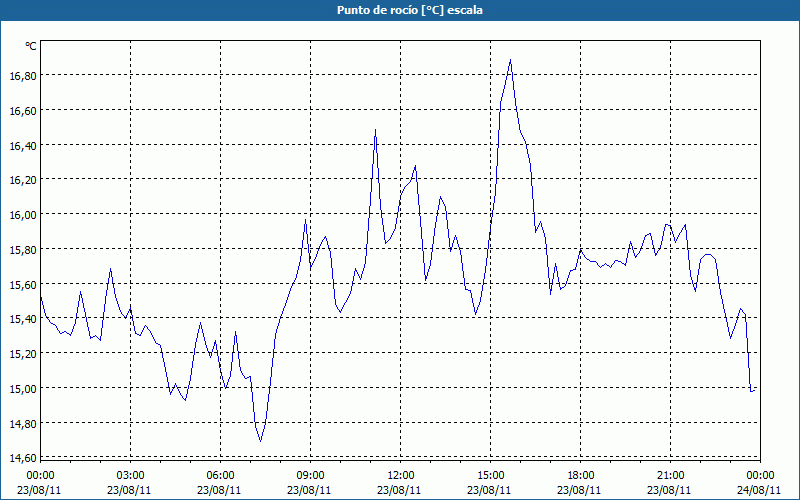Click the 14,80 y-axis label
The height and width of the screenshot is (500, 800).
[23, 423]
